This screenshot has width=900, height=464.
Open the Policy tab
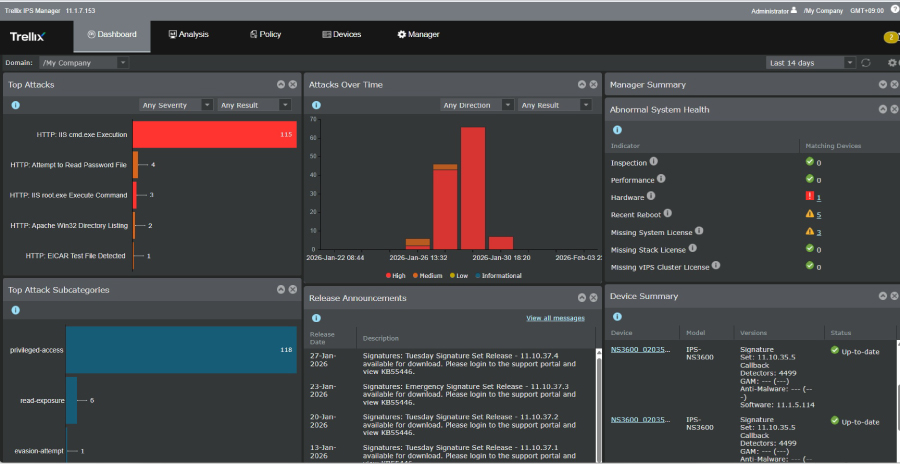[x=265, y=34]
